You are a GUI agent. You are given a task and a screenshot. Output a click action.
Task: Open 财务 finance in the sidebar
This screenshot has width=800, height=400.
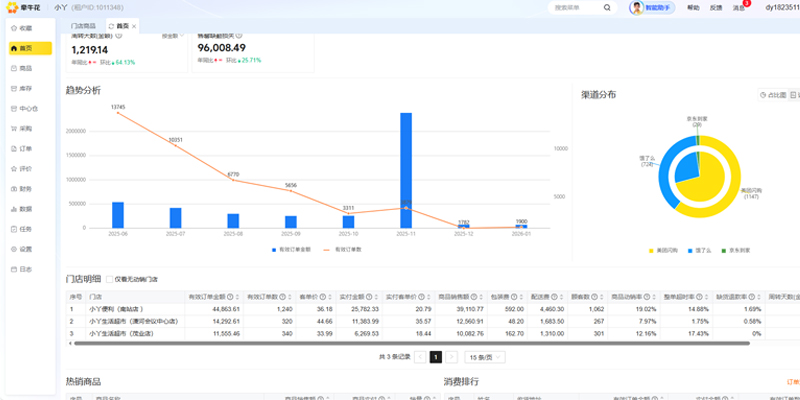(x=25, y=188)
